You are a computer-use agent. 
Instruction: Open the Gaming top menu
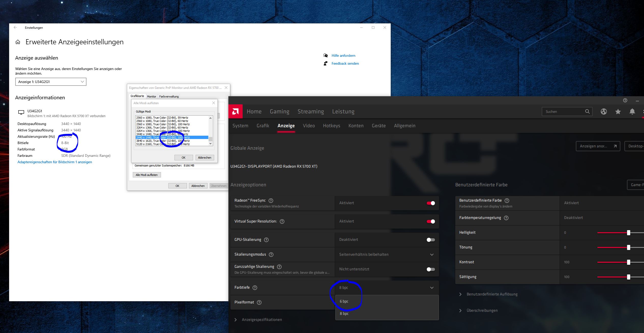280,112
